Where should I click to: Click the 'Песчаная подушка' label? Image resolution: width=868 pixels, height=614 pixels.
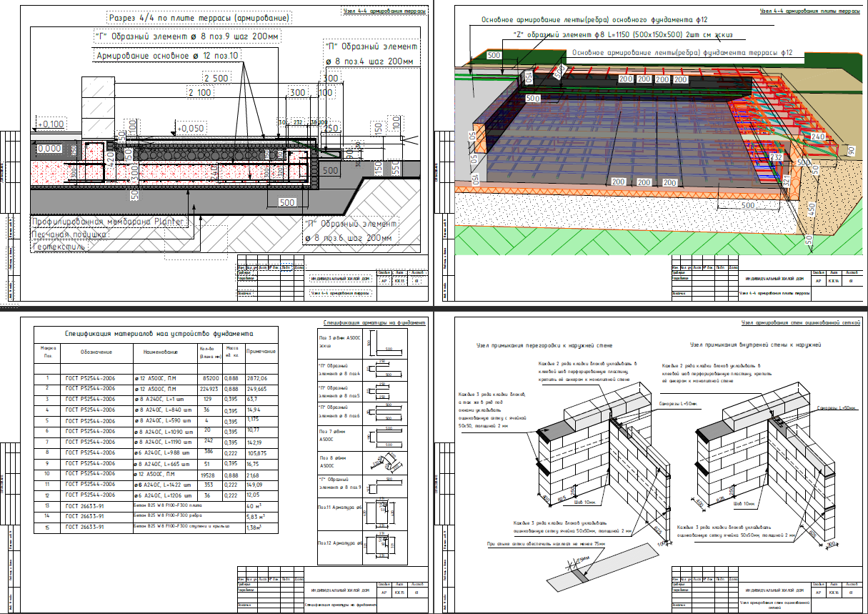pos(70,234)
